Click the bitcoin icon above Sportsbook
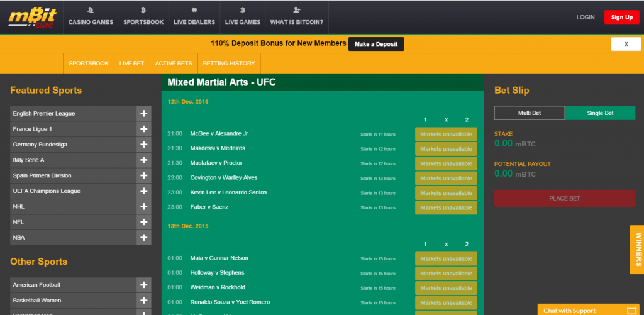The width and height of the screenshot is (644, 315). (x=143, y=10)
